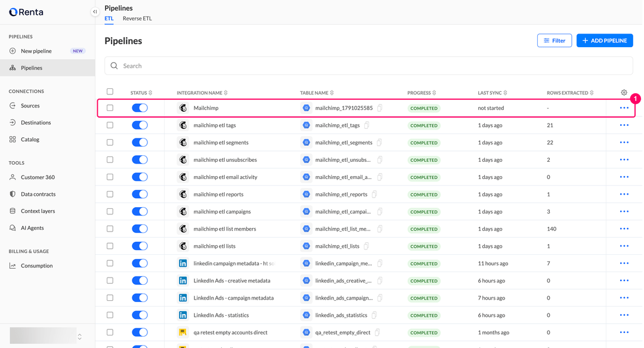
Task: Sort by Integration Name column
Action: click(202, 93)
